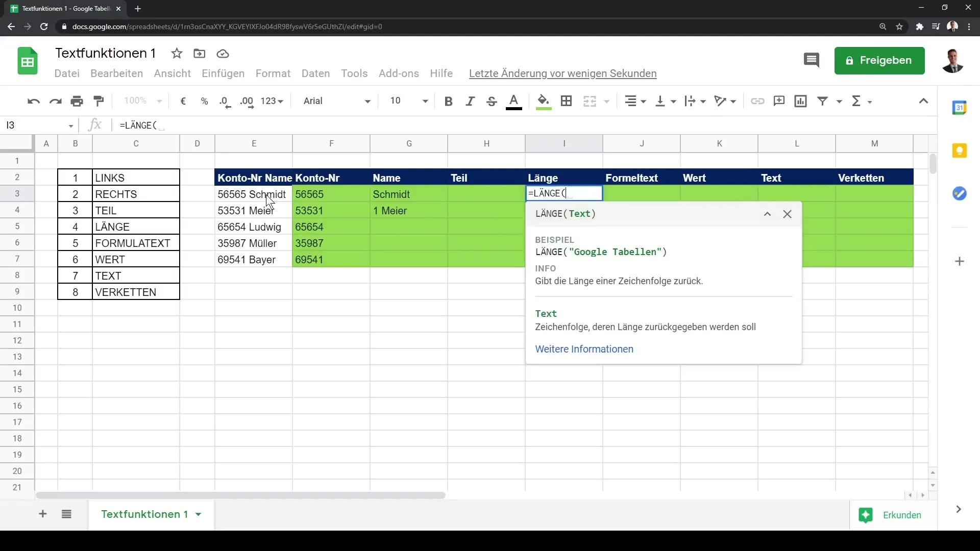Format as percent icon

[x=205, y=101]
